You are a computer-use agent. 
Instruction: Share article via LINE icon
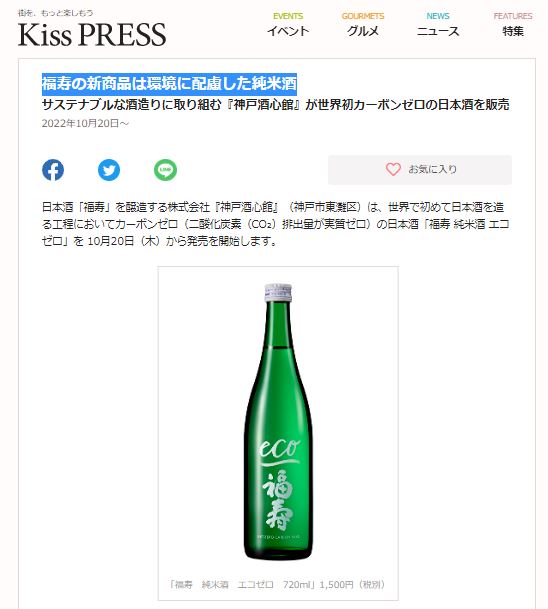click(x=165, y=170)
